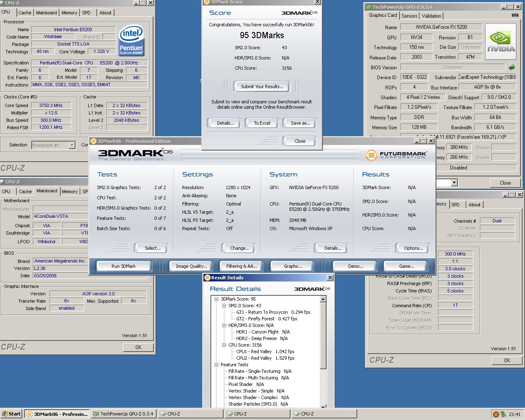Viewport: 525px width, 420px height.
Task: Collapse the HDR/SM3.0 Score tree node
Action: pos(224,325)
